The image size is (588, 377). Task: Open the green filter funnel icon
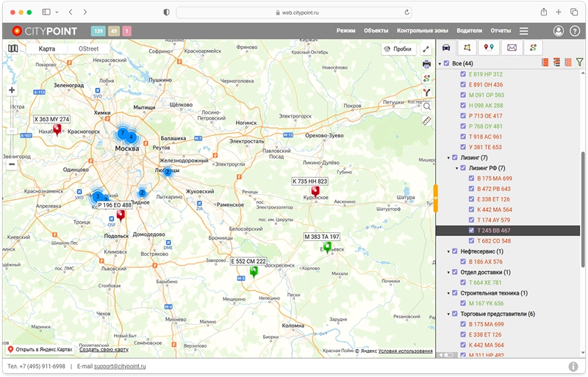pos(579,63)
